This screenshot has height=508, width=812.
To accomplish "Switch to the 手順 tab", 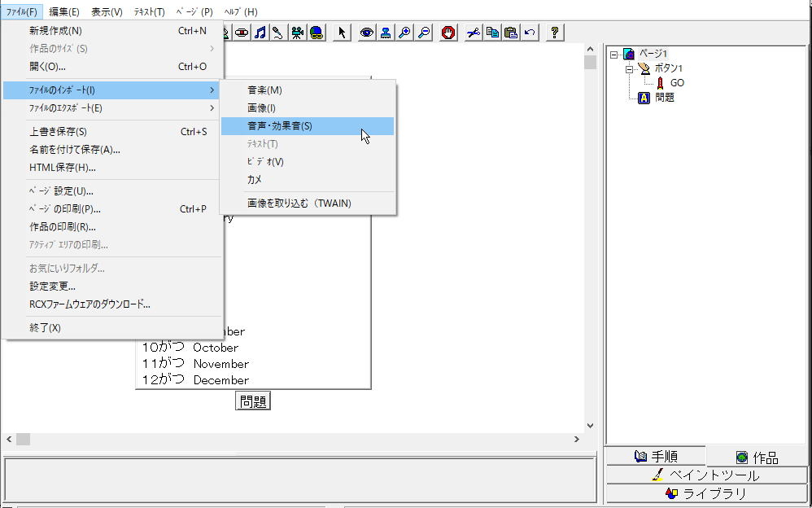I will (656, 457).
